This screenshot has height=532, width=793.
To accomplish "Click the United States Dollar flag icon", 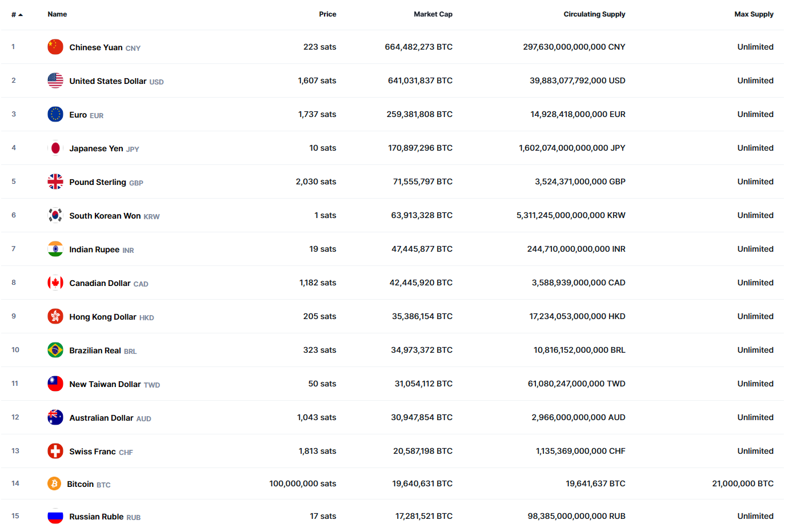I will 55,80.
